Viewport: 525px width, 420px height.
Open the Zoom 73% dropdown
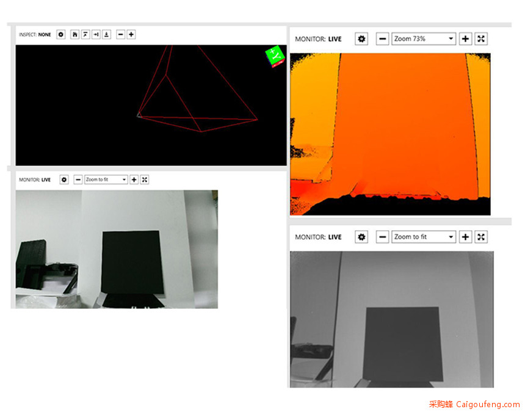click(424, 39)
